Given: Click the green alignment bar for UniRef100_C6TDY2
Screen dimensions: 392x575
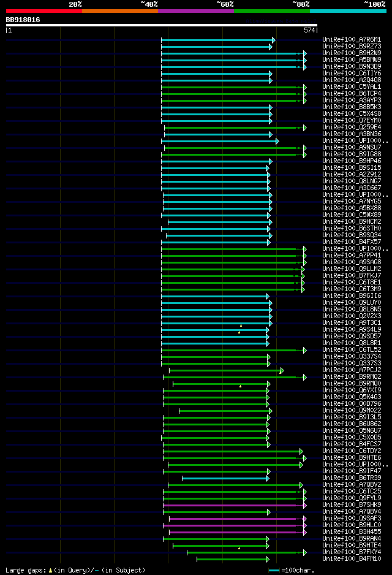Looking at the screenshot, I should [233, 451].
